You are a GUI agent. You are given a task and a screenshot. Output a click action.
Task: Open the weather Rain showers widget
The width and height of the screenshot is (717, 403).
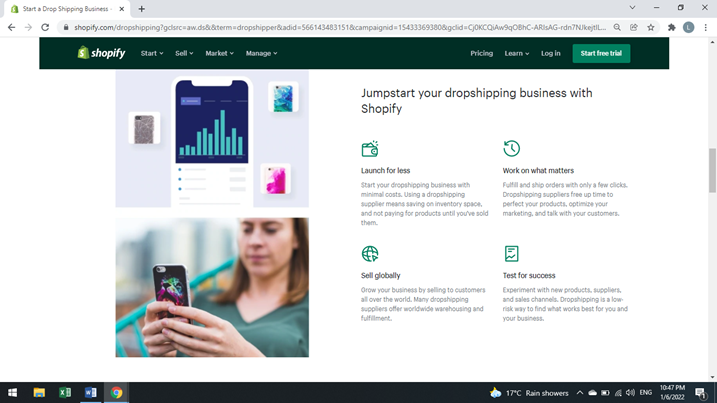(529, 393)
